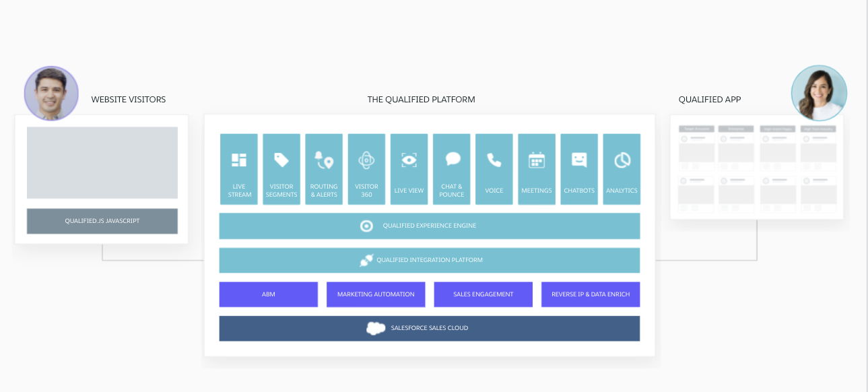868x392 pixels.
Task: Click "THE QUALIFIED PLATFORM" heading
Action: [421, 100]
